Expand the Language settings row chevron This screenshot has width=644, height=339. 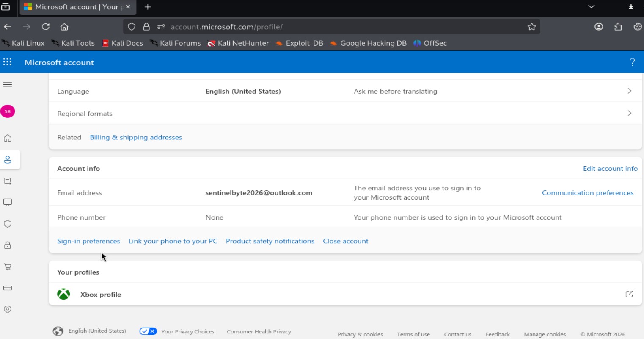[629, 91]
